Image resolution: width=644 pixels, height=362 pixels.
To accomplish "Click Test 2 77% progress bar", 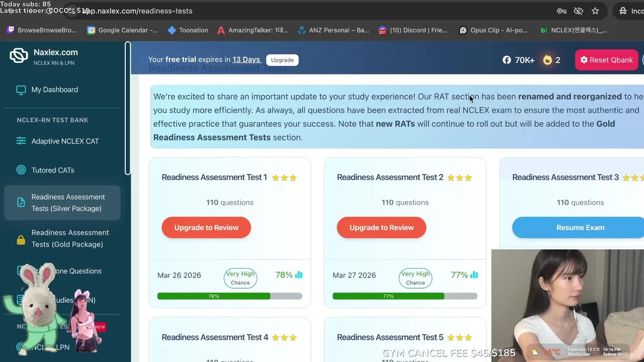I will pos(405,296).
